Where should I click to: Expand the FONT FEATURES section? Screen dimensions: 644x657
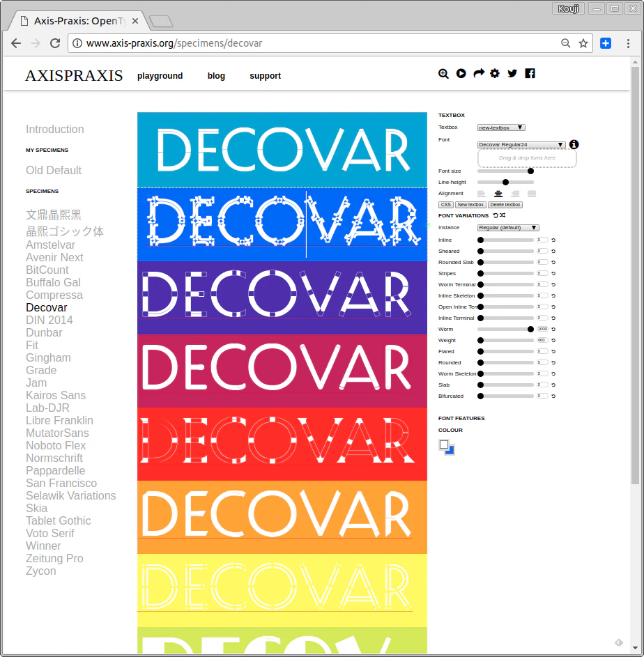[x=461, y=418]
